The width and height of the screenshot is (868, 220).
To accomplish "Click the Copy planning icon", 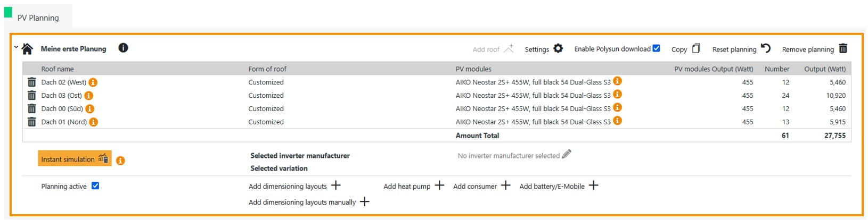I will 695,48.
